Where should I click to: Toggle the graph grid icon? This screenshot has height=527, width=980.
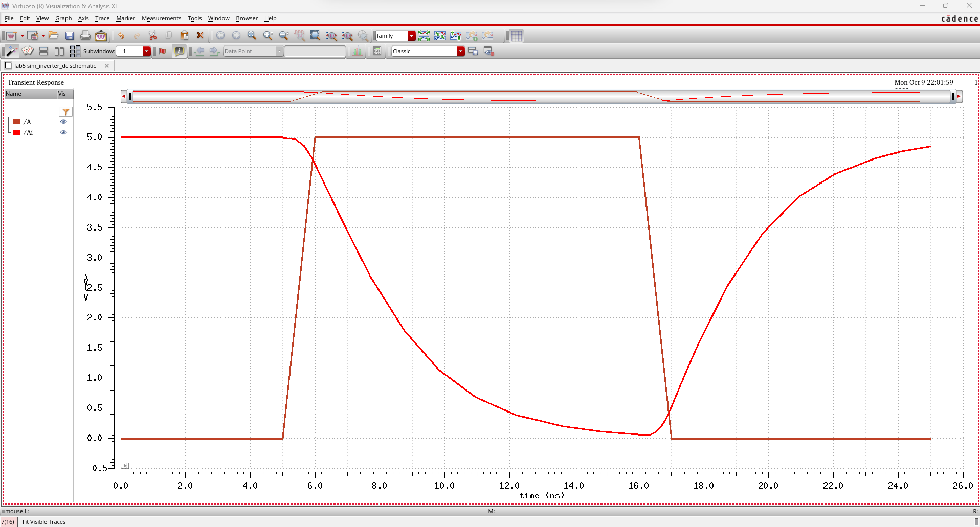517,36
